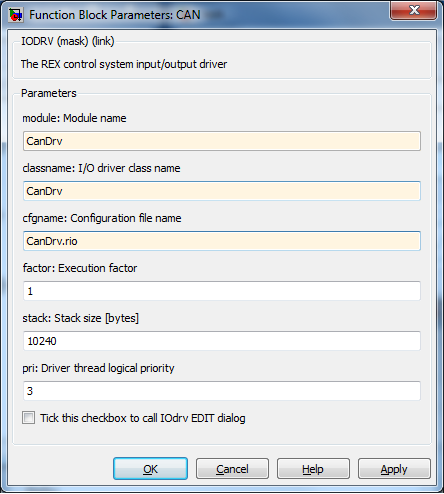Click the "IODRV (mask) (link)" group heading
Screen dimensions: 444x494
[x=68, y=41]
